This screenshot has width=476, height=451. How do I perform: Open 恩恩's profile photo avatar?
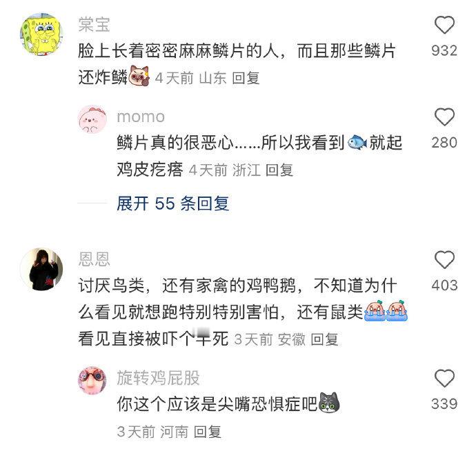coord(41,269)
